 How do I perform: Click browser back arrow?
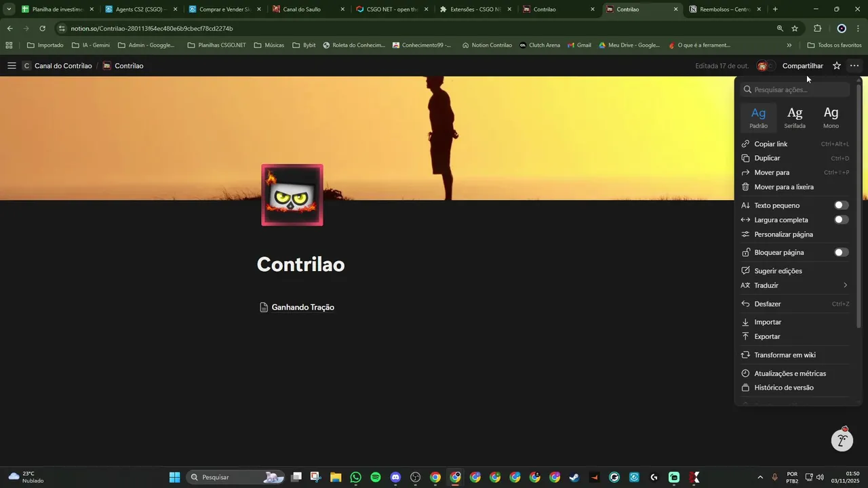[9, 28]
